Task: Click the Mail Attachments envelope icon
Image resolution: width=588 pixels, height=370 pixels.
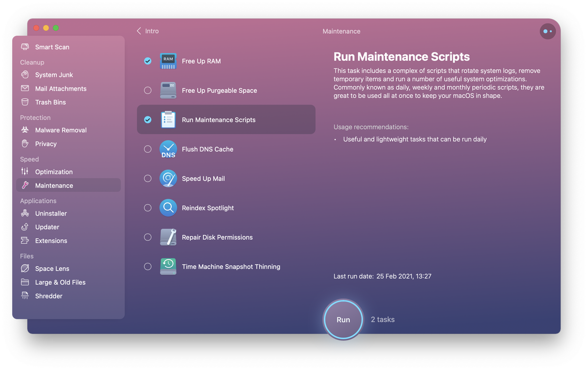Action: coord(25,89)
